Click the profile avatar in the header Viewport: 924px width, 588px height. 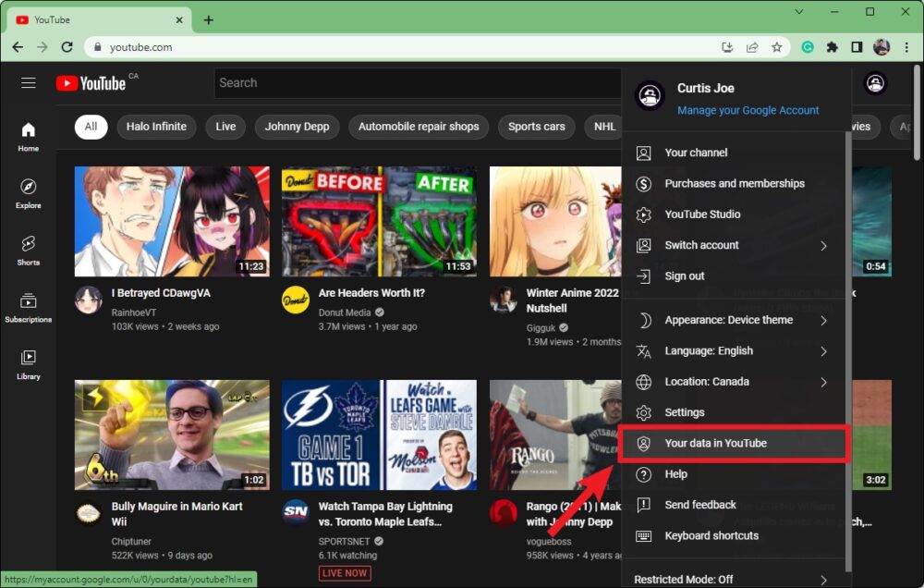pos(875,83)
